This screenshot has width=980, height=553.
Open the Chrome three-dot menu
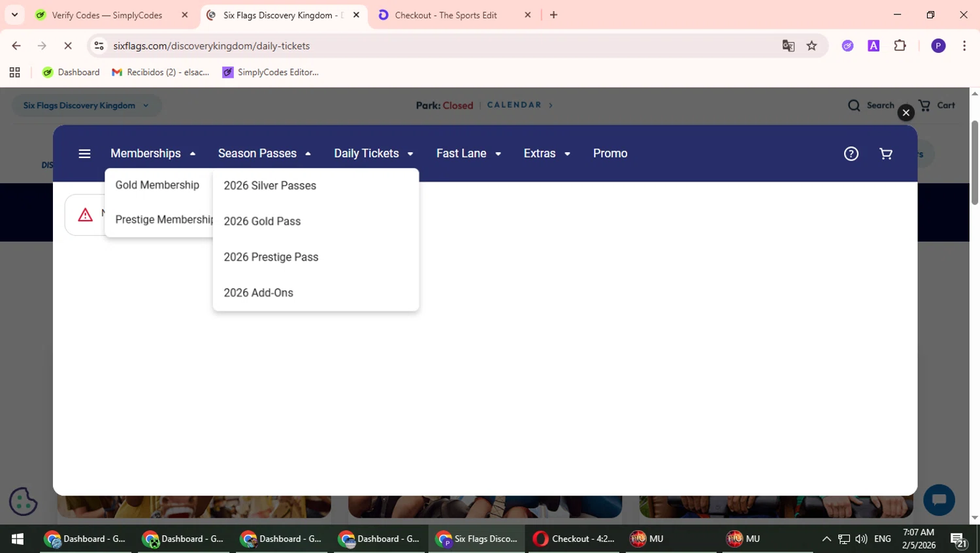(964, 46)
